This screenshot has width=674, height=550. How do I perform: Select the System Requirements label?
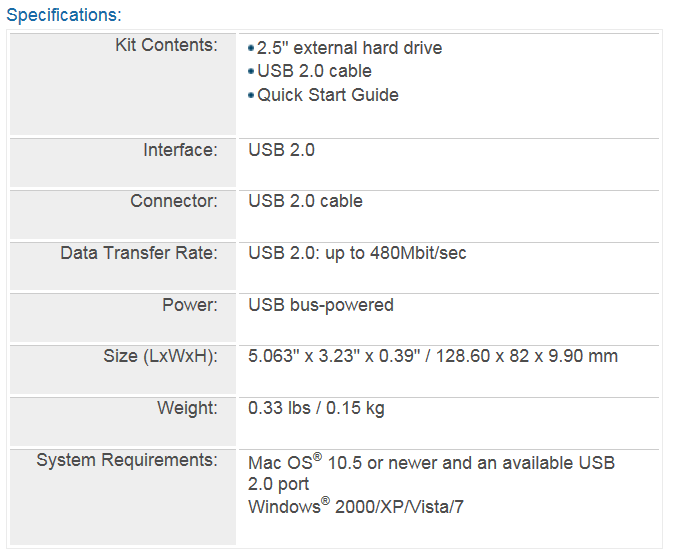coord(127,460)
